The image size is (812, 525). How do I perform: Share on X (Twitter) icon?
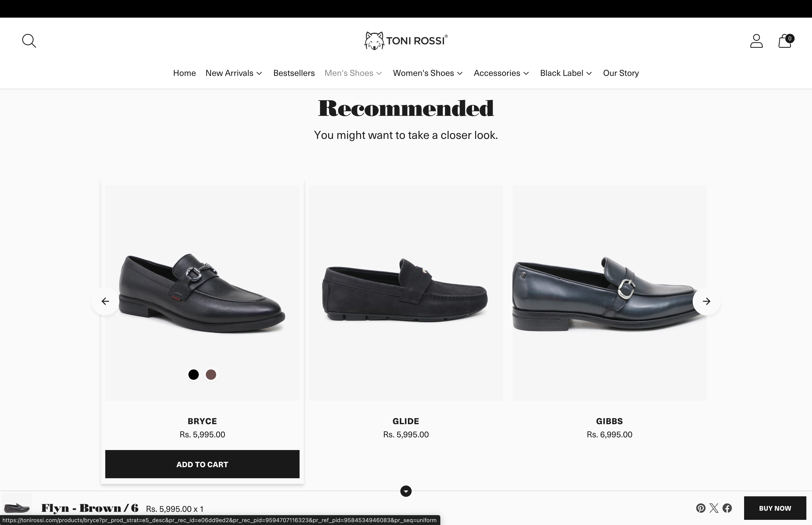tap(714, 508)
